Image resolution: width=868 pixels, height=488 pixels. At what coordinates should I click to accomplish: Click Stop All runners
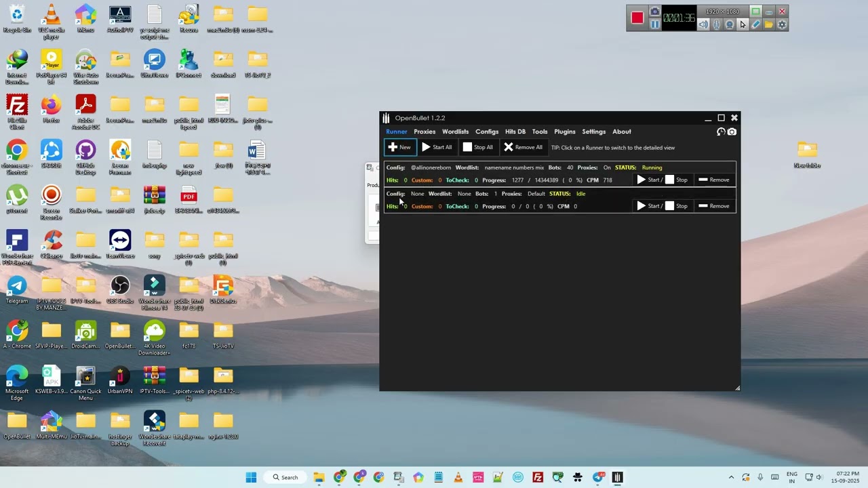coord(478,147)
